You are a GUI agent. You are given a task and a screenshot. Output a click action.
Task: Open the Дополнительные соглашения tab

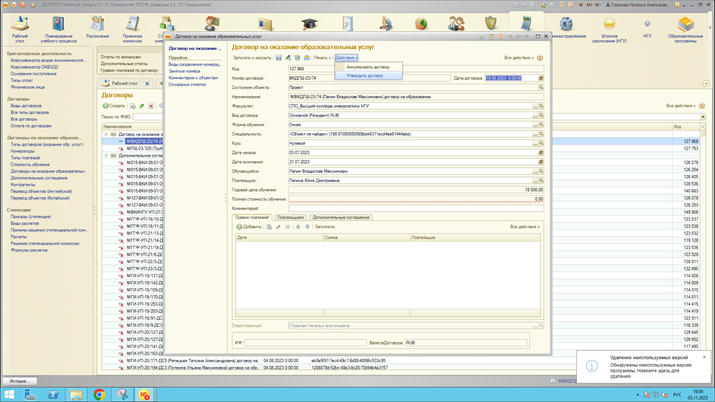341,217
